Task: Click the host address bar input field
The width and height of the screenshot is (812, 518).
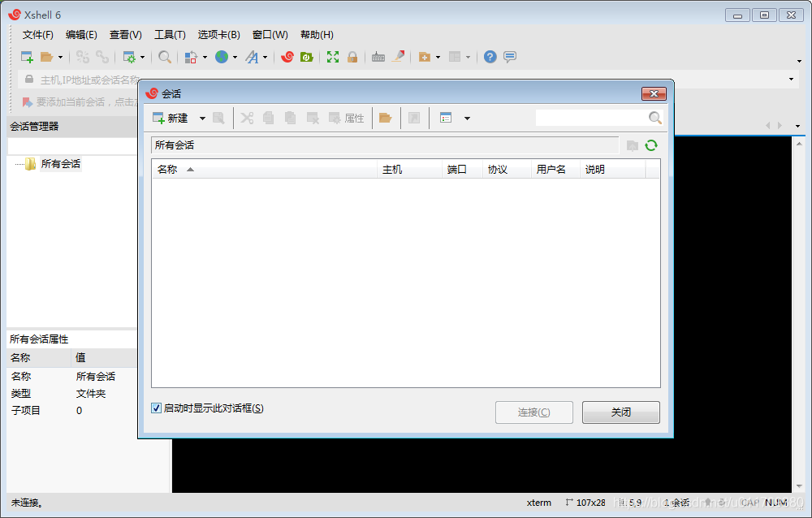Action: pos(407,80)
